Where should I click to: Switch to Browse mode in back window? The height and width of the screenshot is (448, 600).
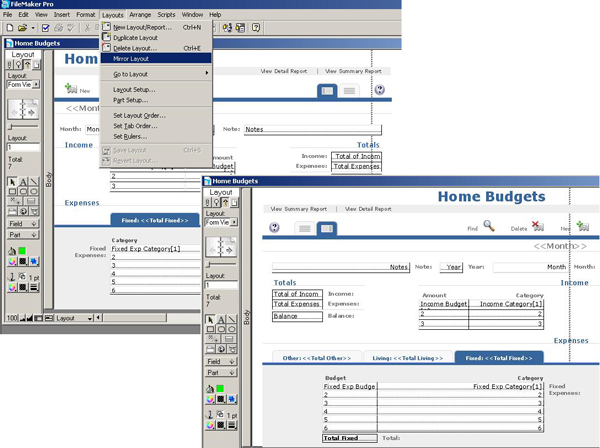pos(10,65)
